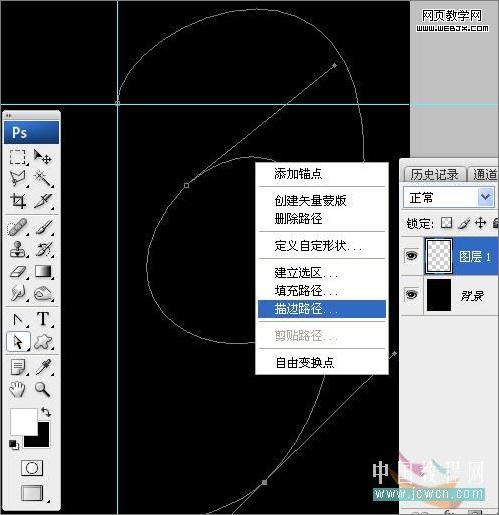Select the Gradient tool
Image resolution: width=499 pixels, height=515 pixels.
tap(43, 272)
